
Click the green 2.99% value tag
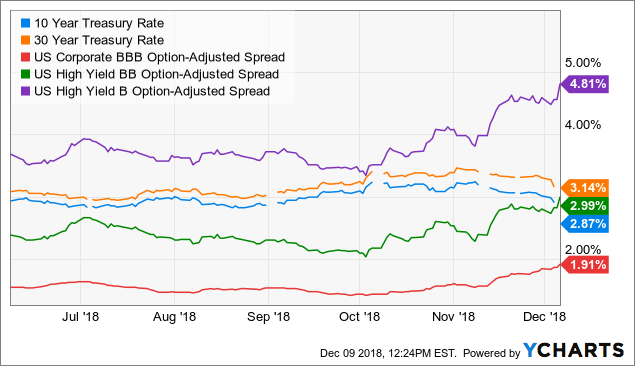tap(585, 206)
